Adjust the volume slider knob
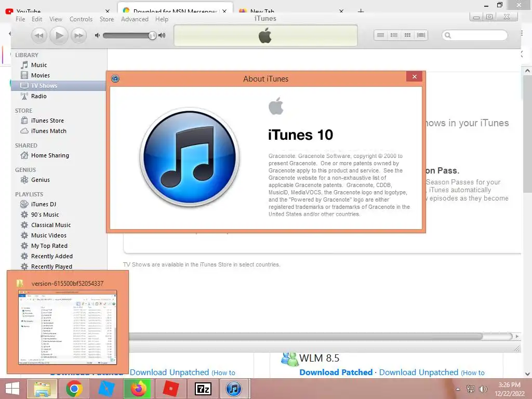 coord(152,35)
